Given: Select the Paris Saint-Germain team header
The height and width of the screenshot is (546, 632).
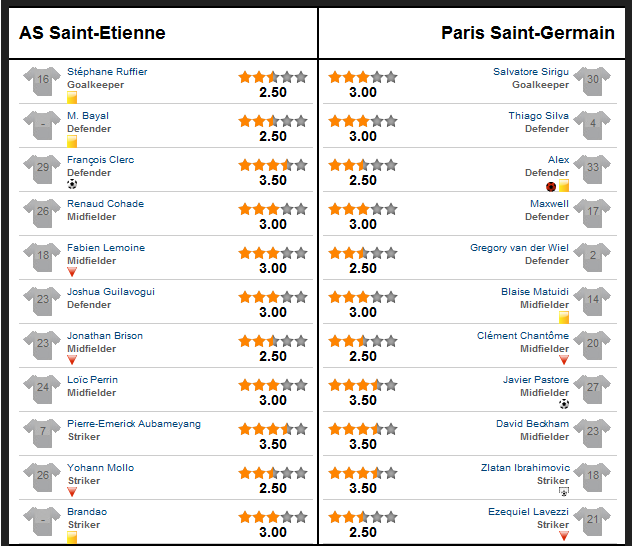Looking at the screenshot, I should 528,33.
